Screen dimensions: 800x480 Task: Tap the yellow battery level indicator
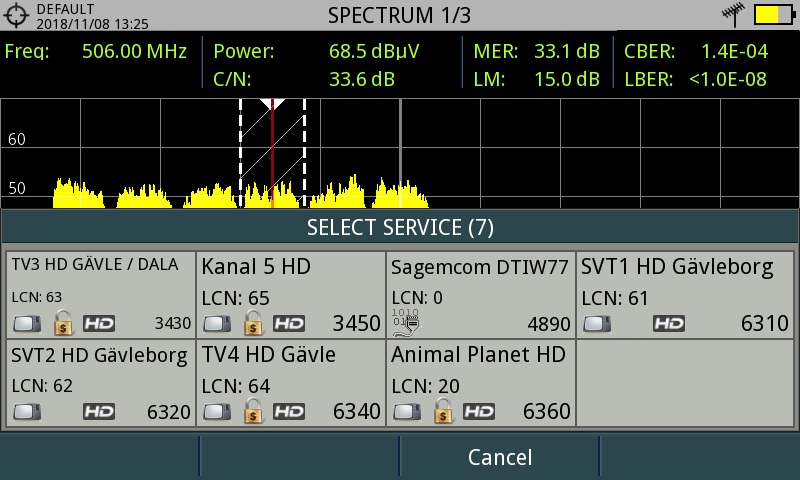774,15
